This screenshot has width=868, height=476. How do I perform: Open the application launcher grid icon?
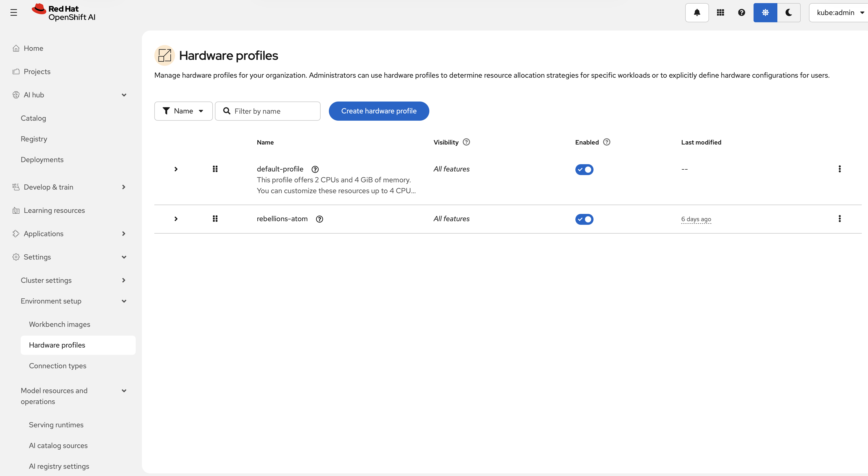tap(720, 12)
